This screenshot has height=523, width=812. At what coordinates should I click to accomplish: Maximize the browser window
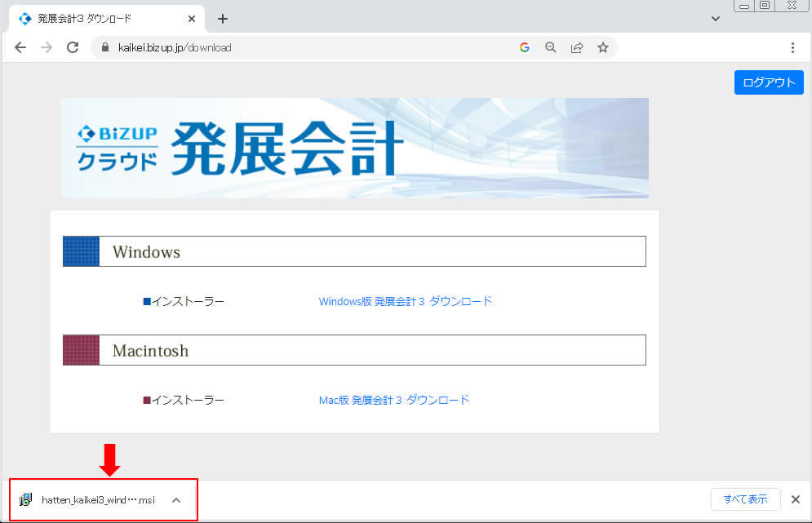765,6
